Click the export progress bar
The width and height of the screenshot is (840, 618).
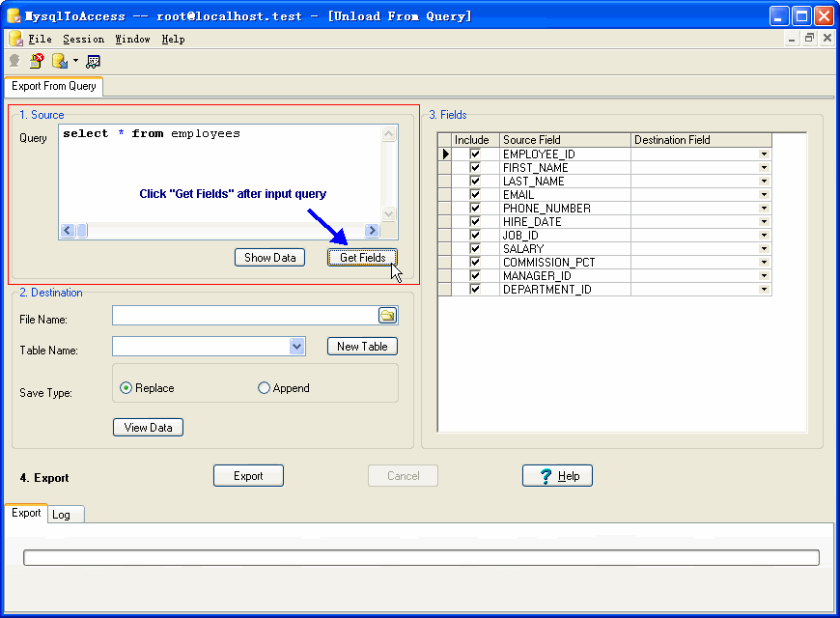(421, 557)
